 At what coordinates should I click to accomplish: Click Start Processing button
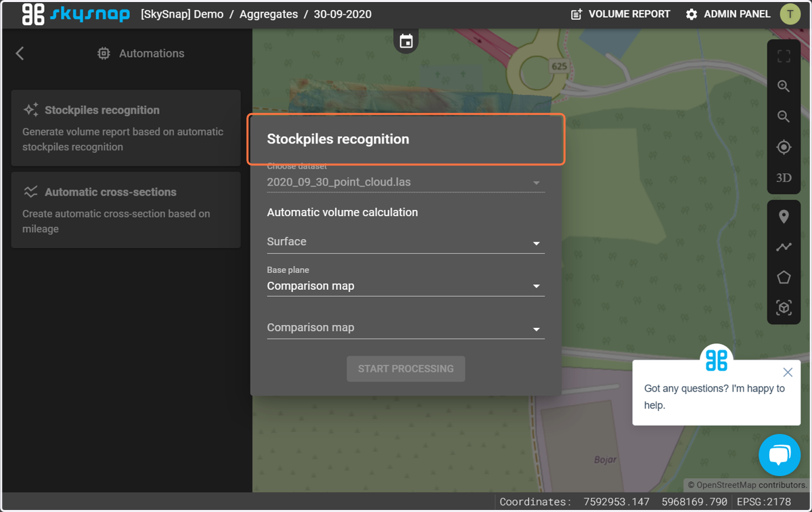406,368
